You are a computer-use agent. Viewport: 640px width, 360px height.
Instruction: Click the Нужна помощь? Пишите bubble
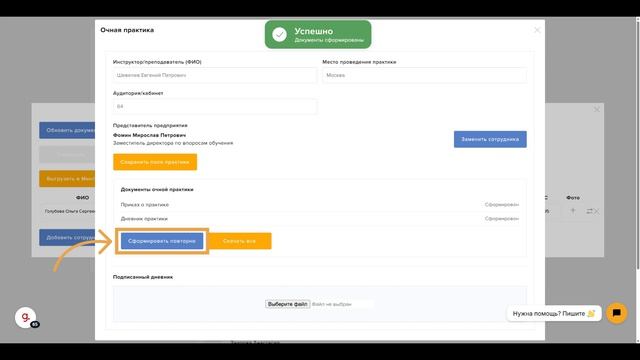pyautogui.click(x=554, y=313)
